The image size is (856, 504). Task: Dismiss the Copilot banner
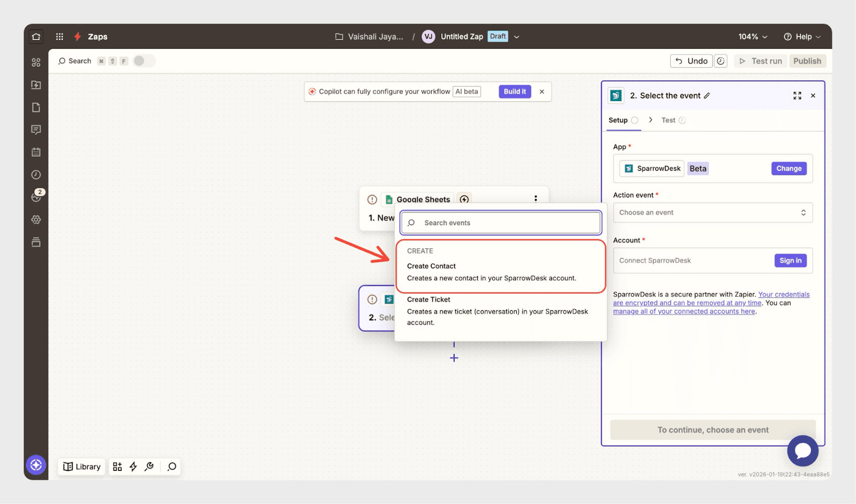tap(542, 91)
